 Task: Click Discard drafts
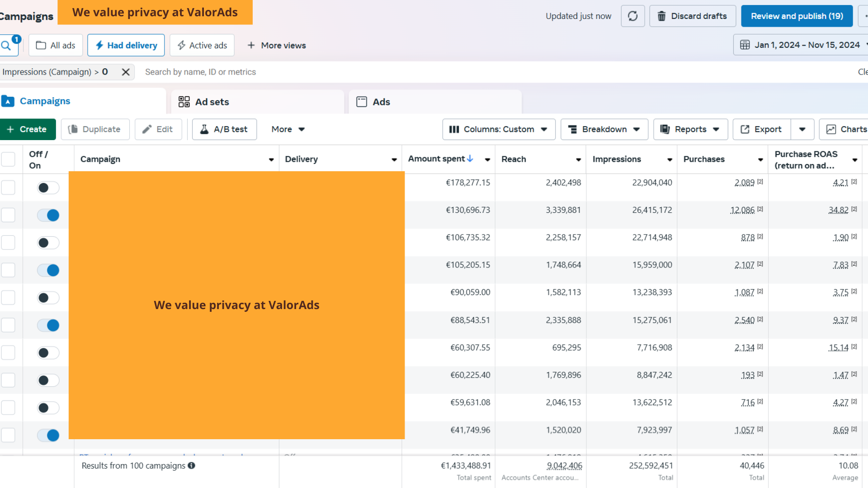pos(693,16)
